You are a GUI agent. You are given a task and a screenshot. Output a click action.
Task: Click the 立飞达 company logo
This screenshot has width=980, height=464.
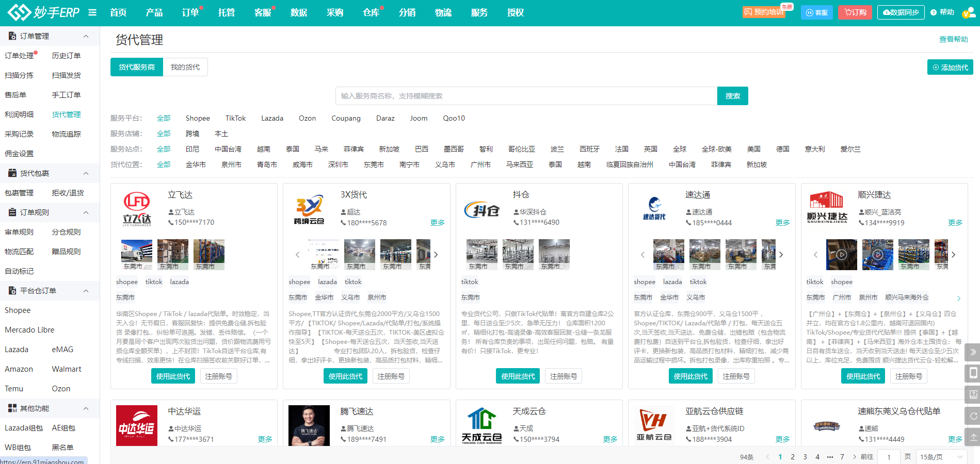[137, 208]
